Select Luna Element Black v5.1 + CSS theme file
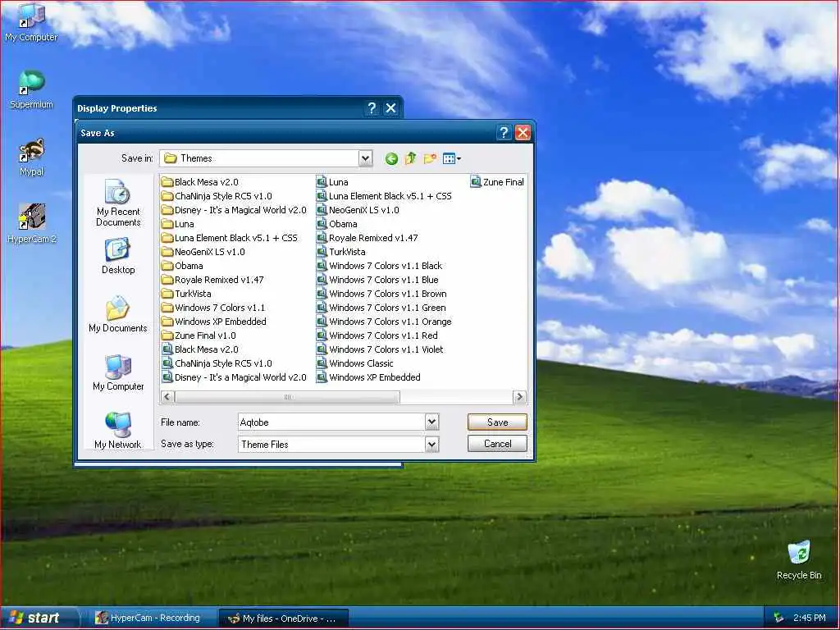This screenshot has width=840, height=630. 384,196
